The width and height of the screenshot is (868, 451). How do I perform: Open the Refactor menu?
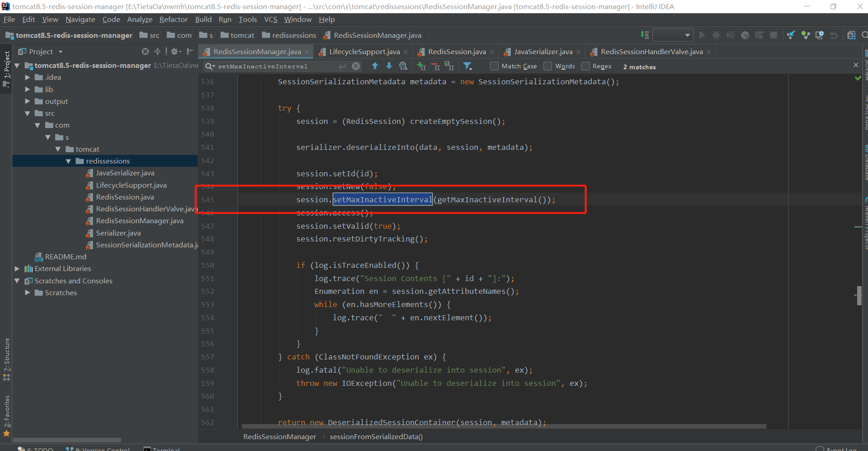(173, 19)
